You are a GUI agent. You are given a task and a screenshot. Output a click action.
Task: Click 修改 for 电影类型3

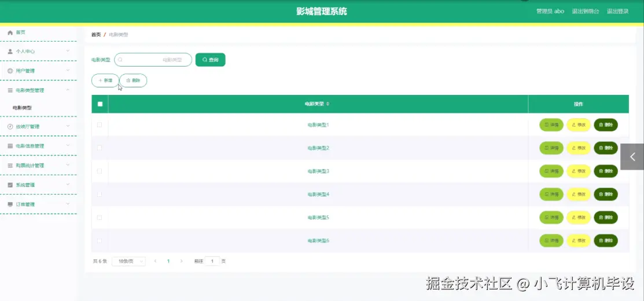click(x=579, y=171)
